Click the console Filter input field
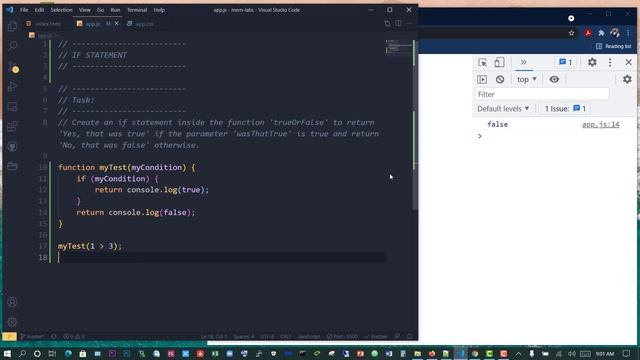This screenshot has width=640, height=360. 542,94
